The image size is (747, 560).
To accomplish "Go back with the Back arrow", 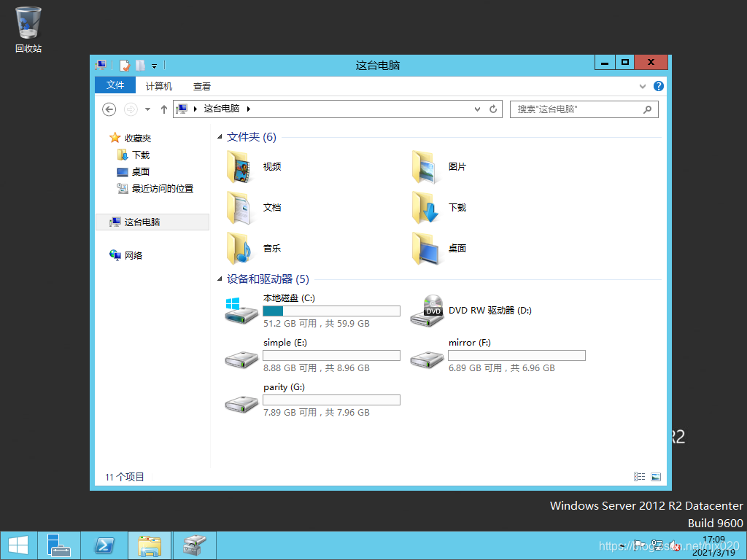I will click(109, 109).
